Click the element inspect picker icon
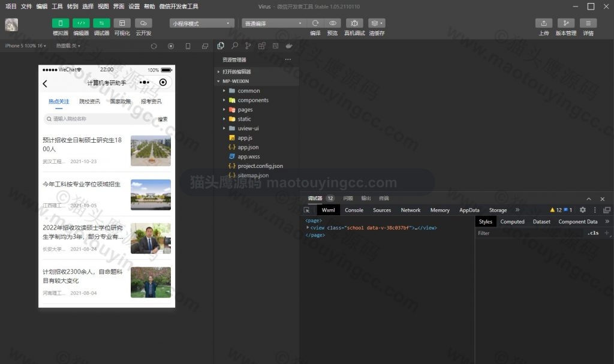614x364 pixels. tap(306, 210)
